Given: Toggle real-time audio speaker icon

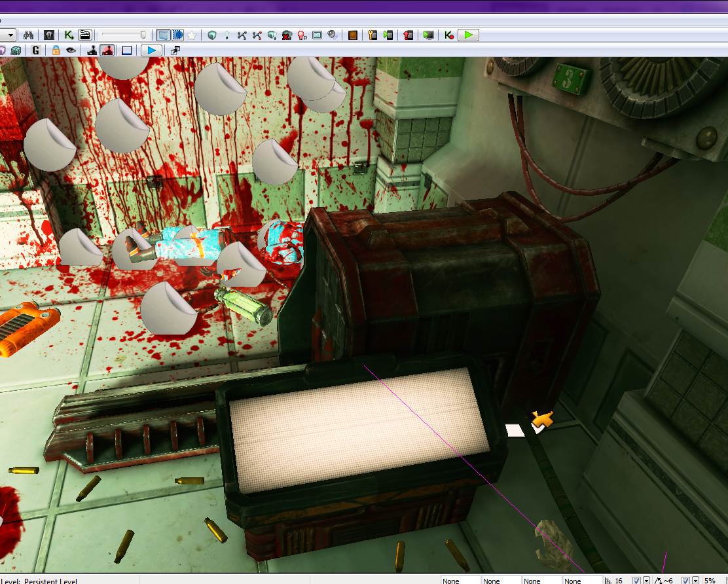Looking at the screenshot, I should coord(333,35).
